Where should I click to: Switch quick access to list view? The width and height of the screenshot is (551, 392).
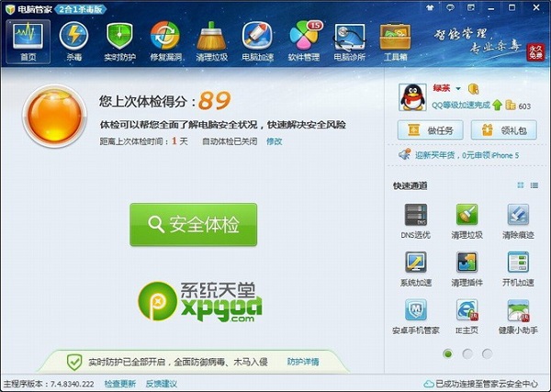pos(535,185)
